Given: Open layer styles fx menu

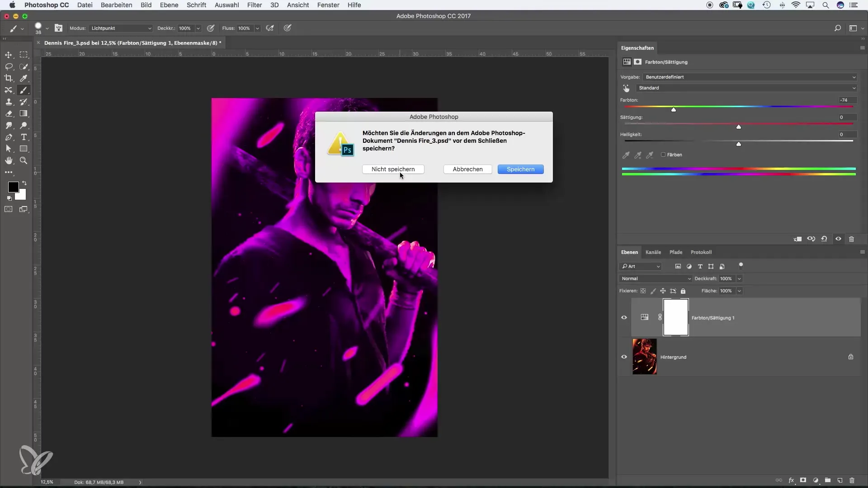Looking at the screenshot, I should pos(792,480).
